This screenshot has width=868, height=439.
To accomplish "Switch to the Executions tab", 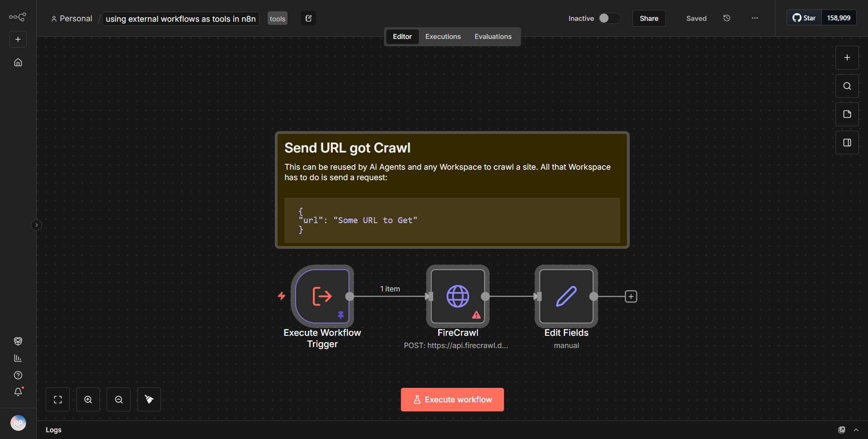I will click(443, 37).
